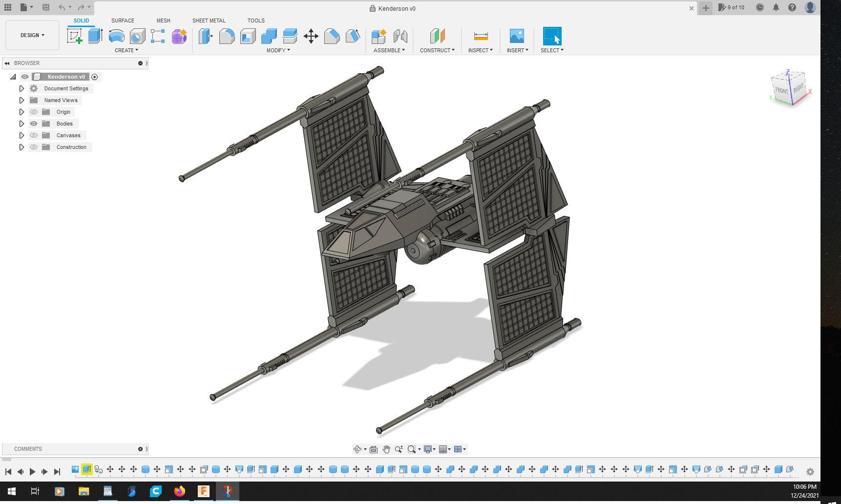Undo the last action
Viewport: 841px width, 504px height.
pyautogui.click(x=62, y=7)
